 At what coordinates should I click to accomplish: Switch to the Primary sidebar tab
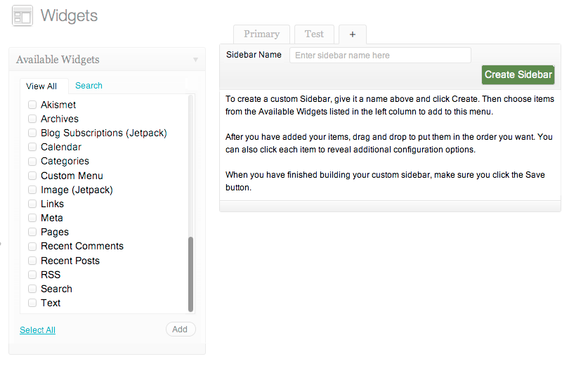click(261, 34)
